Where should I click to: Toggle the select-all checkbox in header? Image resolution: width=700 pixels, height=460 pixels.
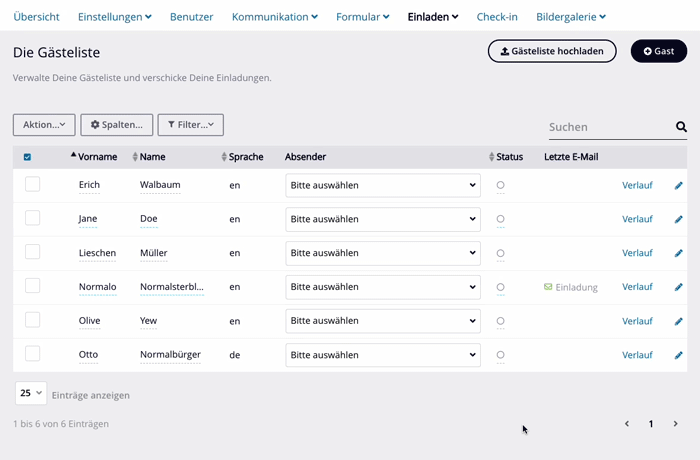27,157
